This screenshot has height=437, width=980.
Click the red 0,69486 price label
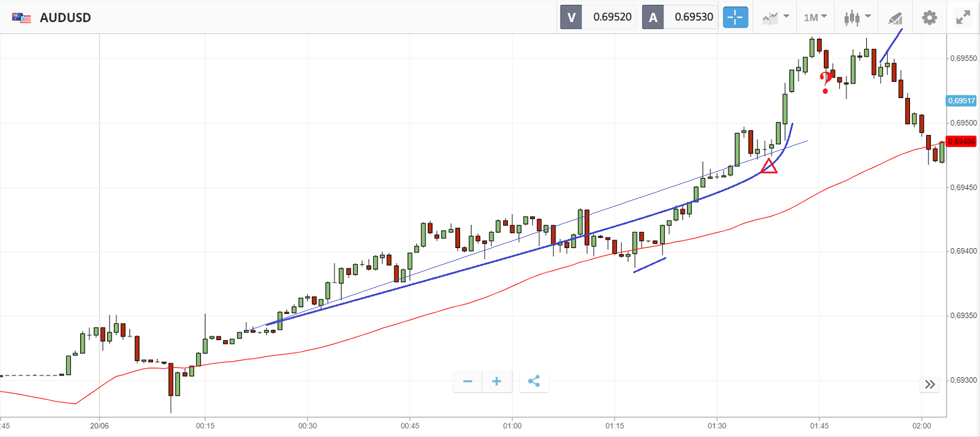pyautogui.click(x=961, y=142)
